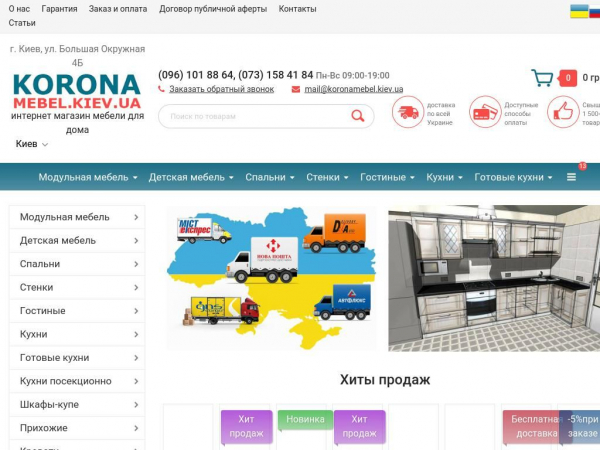This screenshot has height=450, width=600.
Task: Expand Спальни in the top navigation bar
Action: point(270,177)
